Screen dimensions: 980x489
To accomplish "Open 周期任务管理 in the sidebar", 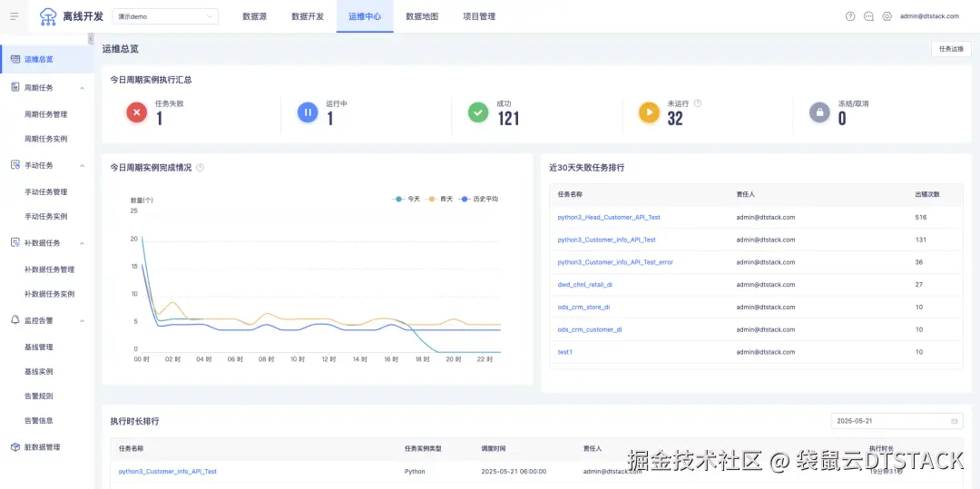I will [x=47, y=114].
